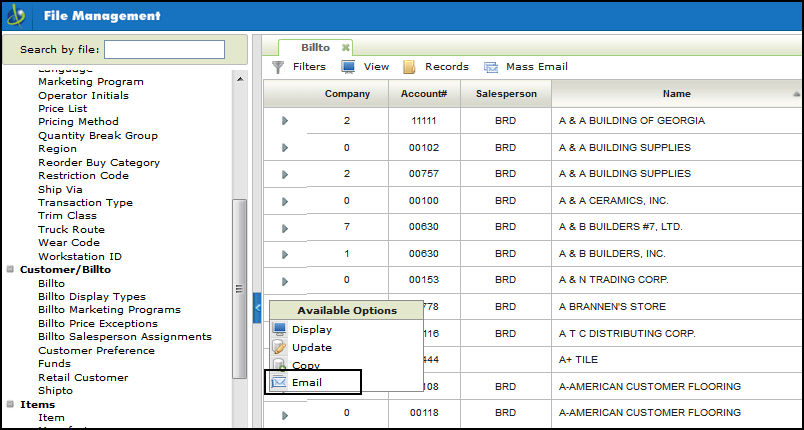Click the Update pencil icon

coord(280,348)
